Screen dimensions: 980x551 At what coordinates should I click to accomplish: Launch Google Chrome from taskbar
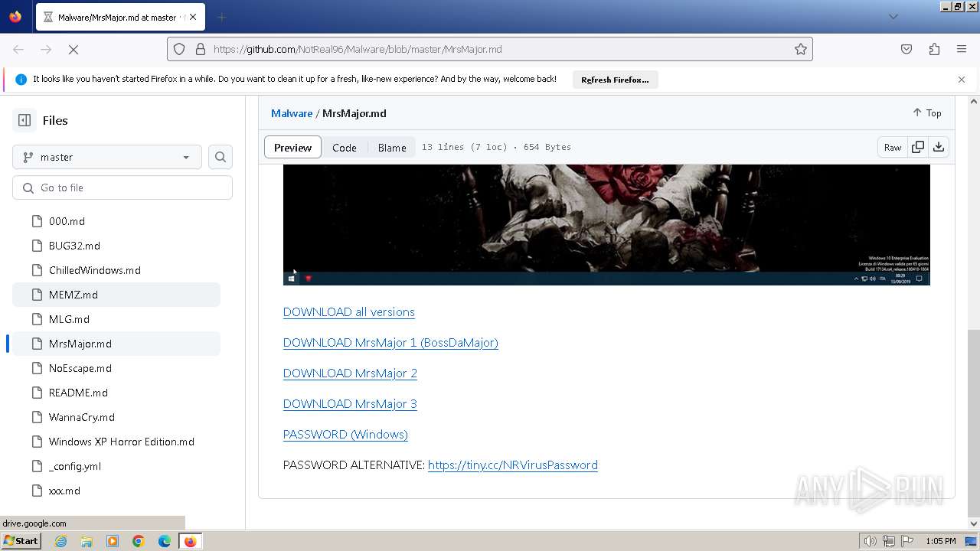point(139,541)
